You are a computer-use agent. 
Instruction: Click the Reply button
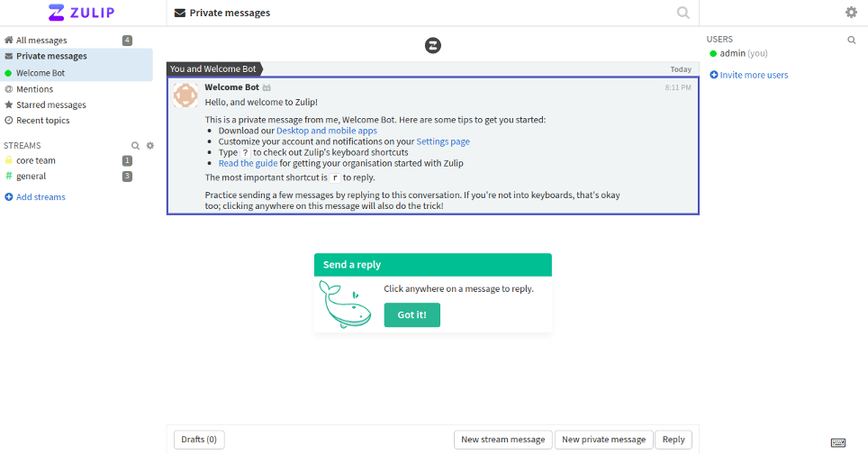click(674, 440)
